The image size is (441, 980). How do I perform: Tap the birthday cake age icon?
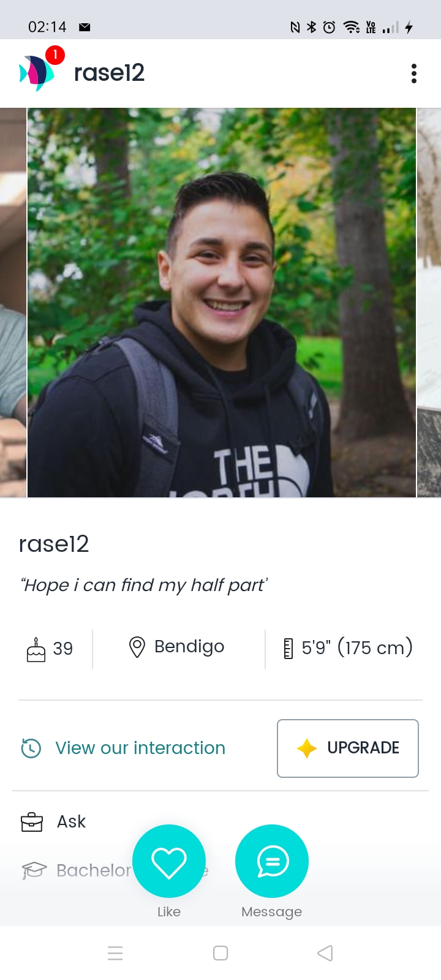pos(36,649)
